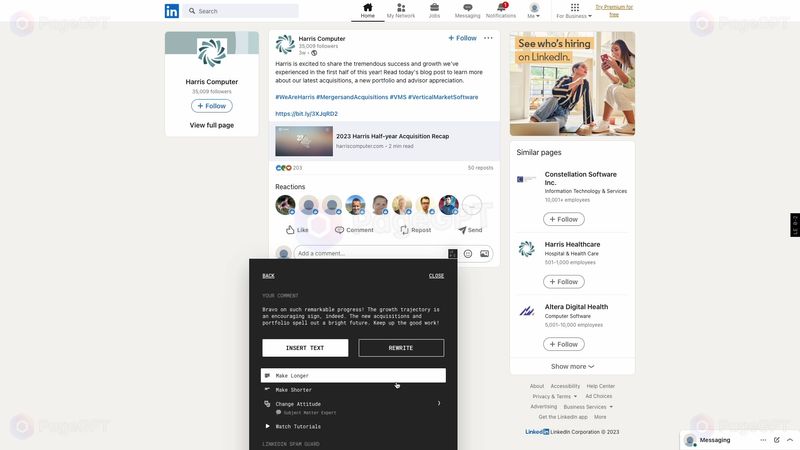Image resolution: width=800 pixels, height=450 pixels.
Task: Click CLOSE in the comment assistant panel
Action: pos(436,276)
